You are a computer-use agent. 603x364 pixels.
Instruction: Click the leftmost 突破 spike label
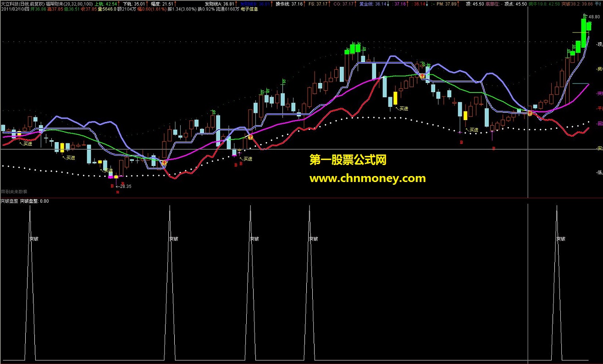pyautogui.click(x=33, y=239)
